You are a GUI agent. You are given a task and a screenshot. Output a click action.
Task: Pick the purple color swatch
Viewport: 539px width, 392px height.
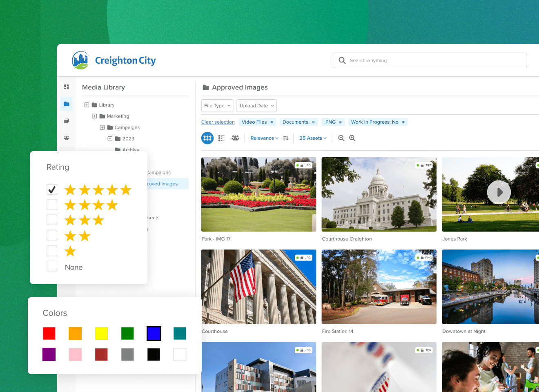click(49, 354)
